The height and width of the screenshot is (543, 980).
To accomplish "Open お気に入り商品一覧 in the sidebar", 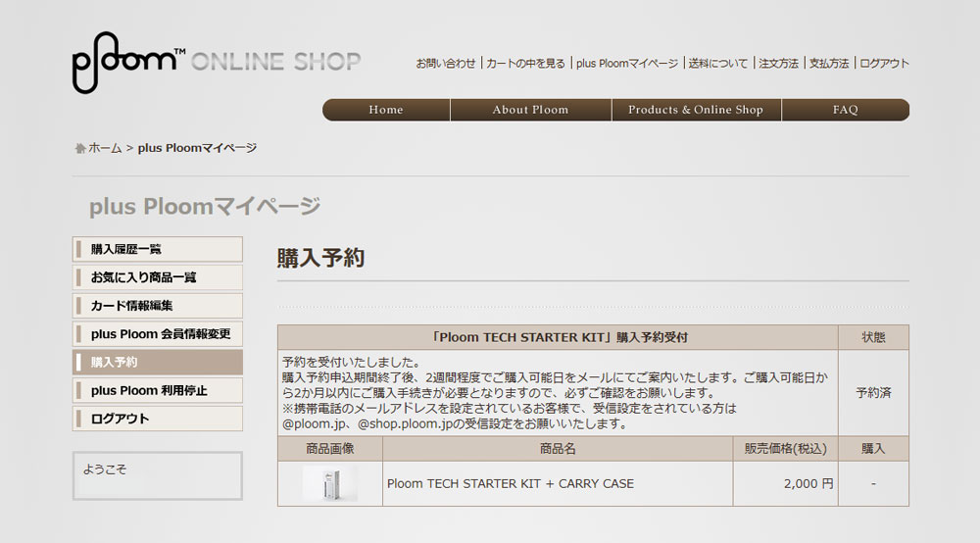I will pyautogui.click(x=158, y=277).
